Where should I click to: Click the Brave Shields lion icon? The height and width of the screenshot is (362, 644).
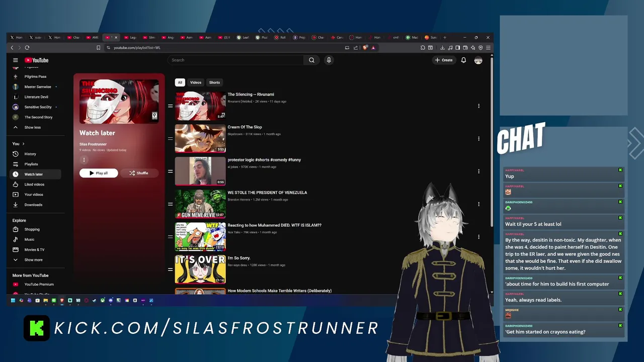365,48
